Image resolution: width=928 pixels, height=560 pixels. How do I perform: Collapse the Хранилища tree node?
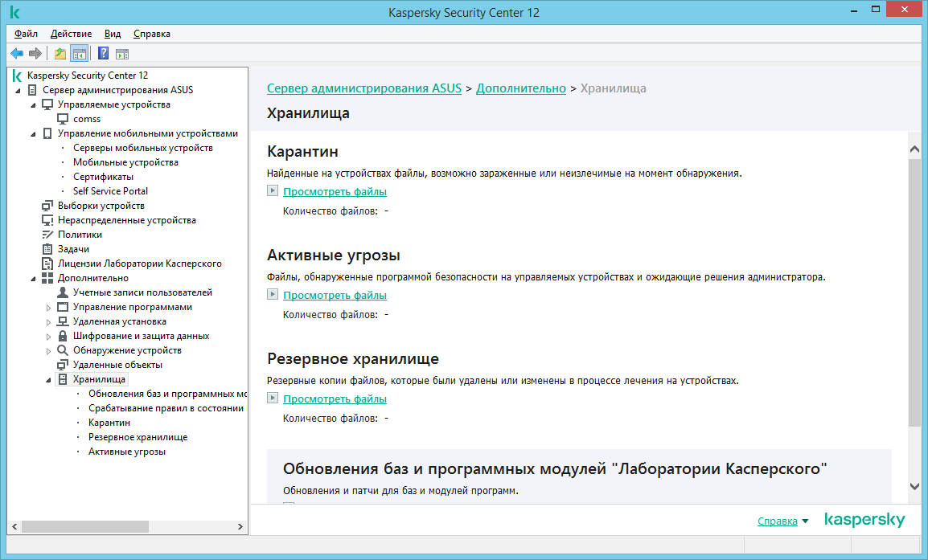pos(48,380)
